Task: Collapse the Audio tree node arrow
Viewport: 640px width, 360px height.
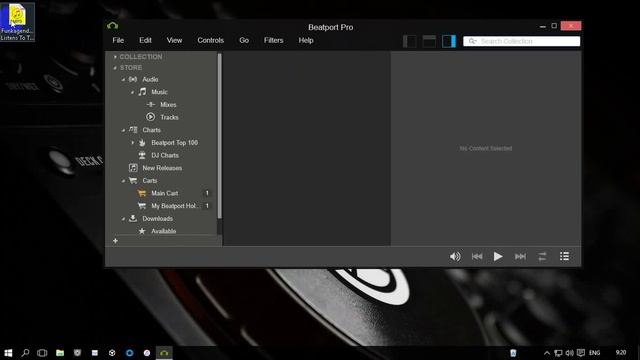Action: point(123,80)
